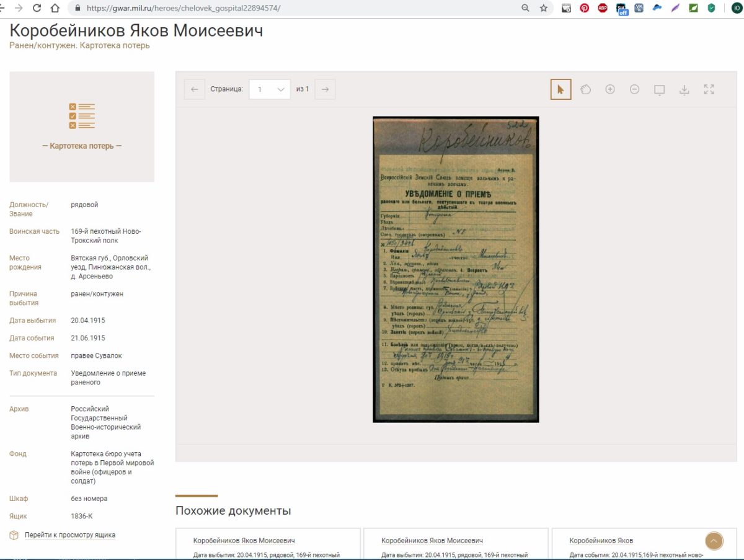Open Перейти к просмотру ящика link

click(69, 535)
